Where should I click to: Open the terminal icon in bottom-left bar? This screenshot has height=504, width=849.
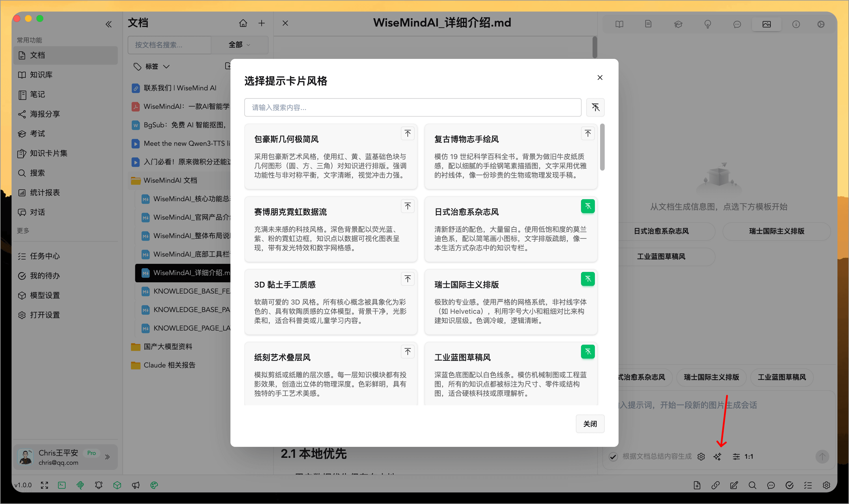62,485
